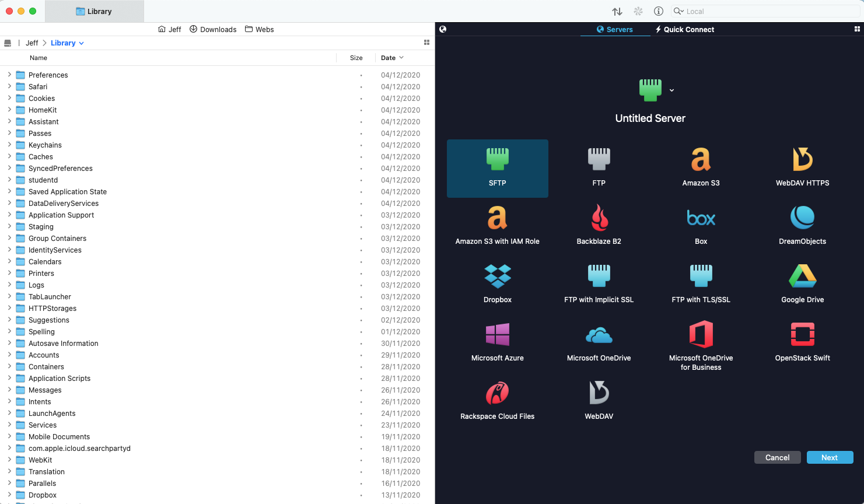This screenshot has width=864, height=504.
Task: Rename the Untitled Server title
Action: click(x=650, y=118)
